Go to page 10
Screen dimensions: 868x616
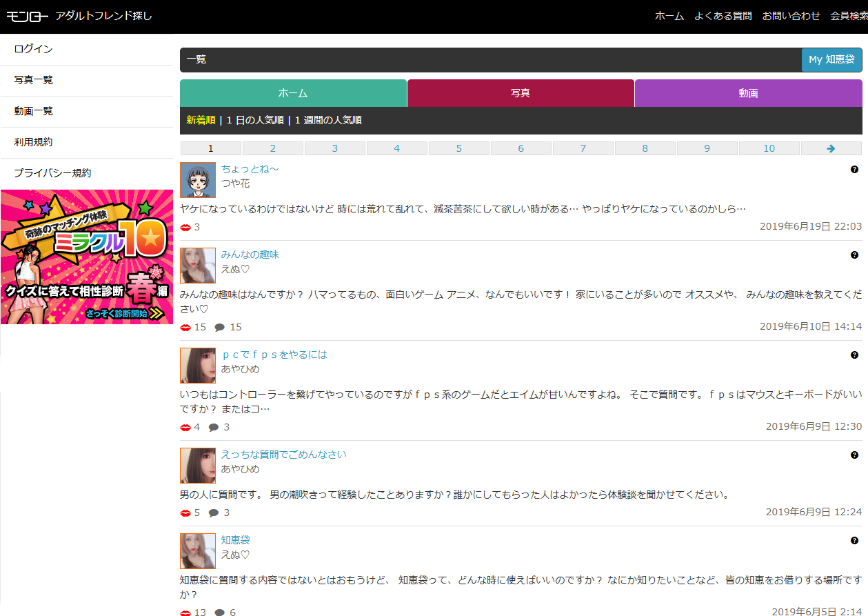(x=769, y=148)
